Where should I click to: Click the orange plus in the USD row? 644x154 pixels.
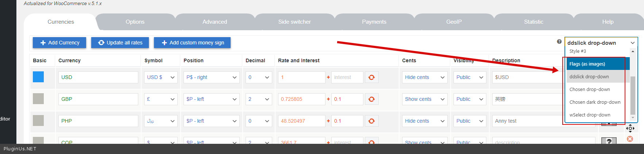coord(328,77)
